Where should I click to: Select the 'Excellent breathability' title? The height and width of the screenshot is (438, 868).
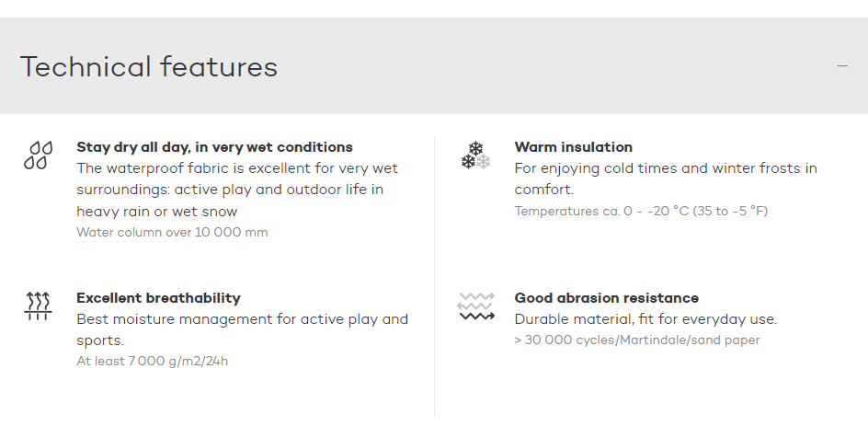[x=158, y=298]
